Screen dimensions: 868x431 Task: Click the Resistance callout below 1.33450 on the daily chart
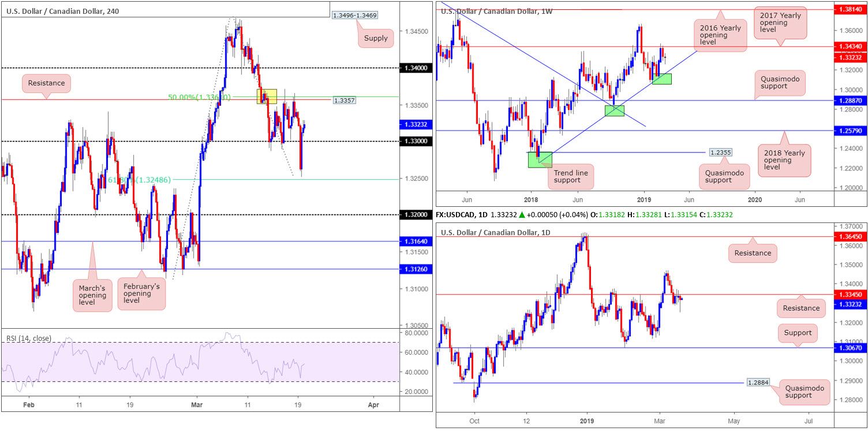(x=801, y=309)
